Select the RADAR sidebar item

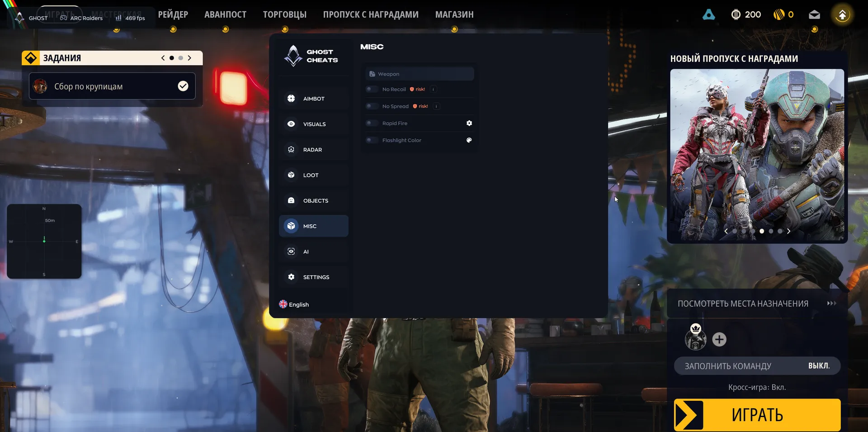pos(313,150)
